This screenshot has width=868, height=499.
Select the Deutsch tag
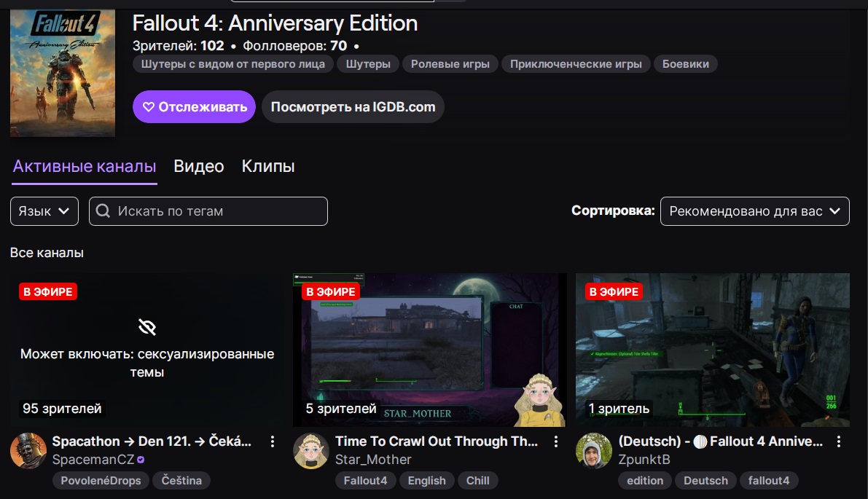[x=705, y=481]
